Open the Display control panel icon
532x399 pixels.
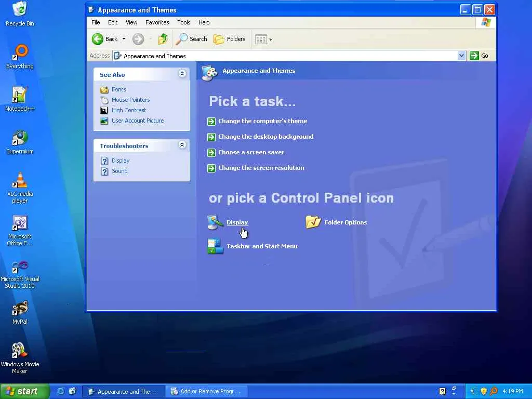tap(215, 222)
